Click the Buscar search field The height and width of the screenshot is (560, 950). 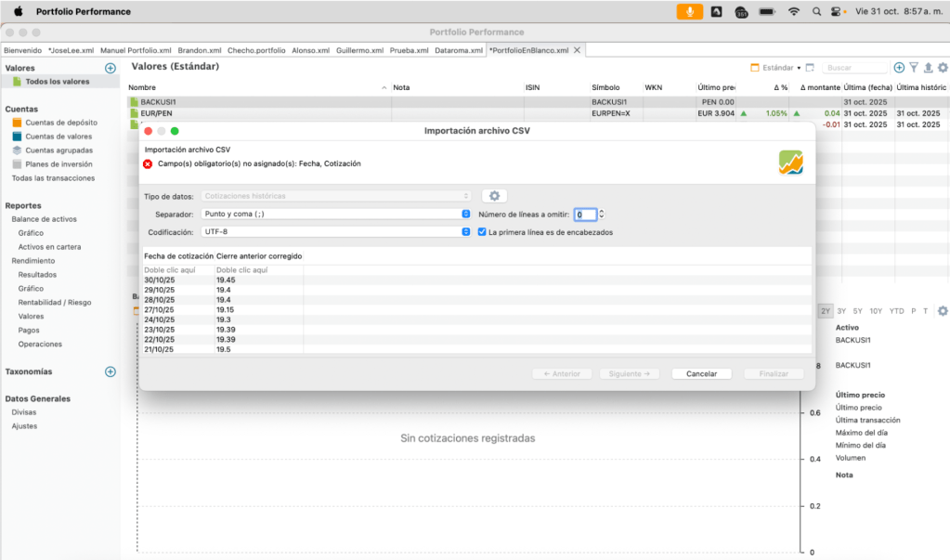855,68
